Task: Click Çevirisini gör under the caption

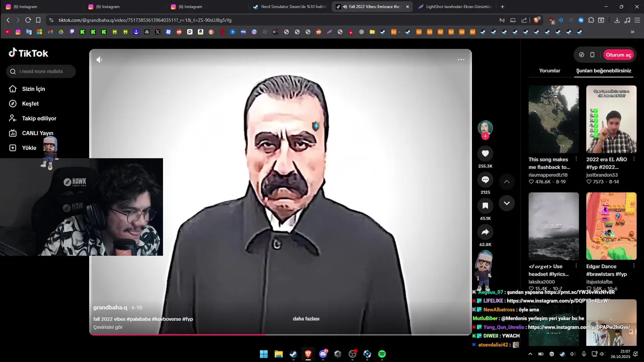Action: click(108, 327)
